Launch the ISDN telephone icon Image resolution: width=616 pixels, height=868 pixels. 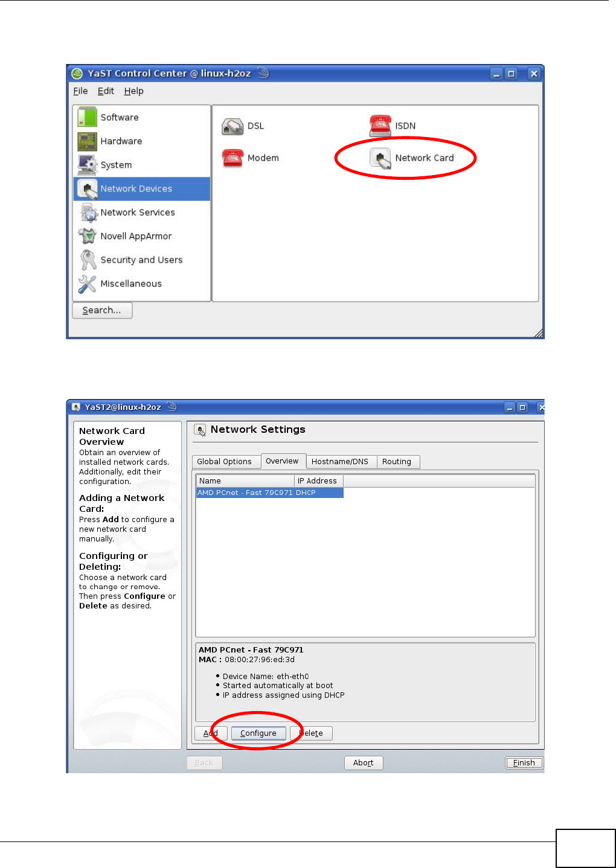(380, 126)
